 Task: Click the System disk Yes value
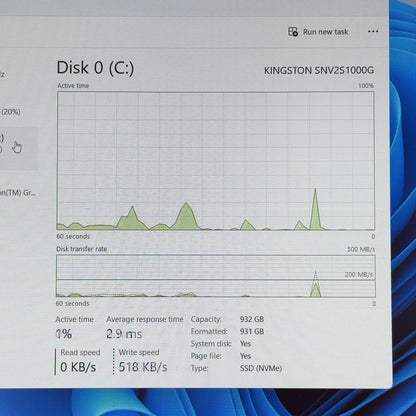tap(245, 344)
